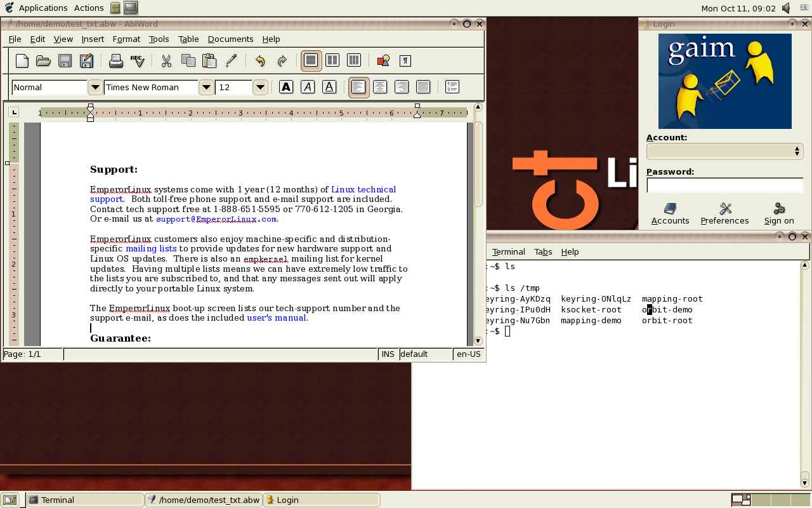Viewport: 812px width, 508px height.
Task: Undo the last edit in AbiWord
Action: tap(260, 61)
